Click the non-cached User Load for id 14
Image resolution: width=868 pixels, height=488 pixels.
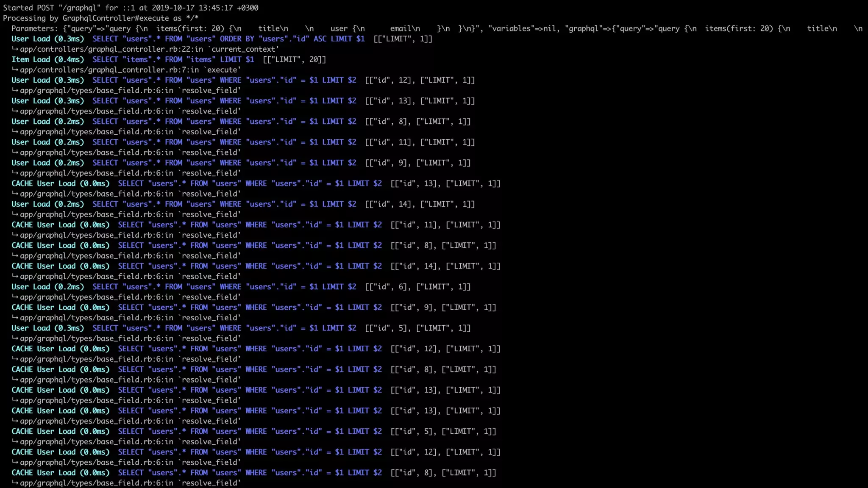point(224,204)
